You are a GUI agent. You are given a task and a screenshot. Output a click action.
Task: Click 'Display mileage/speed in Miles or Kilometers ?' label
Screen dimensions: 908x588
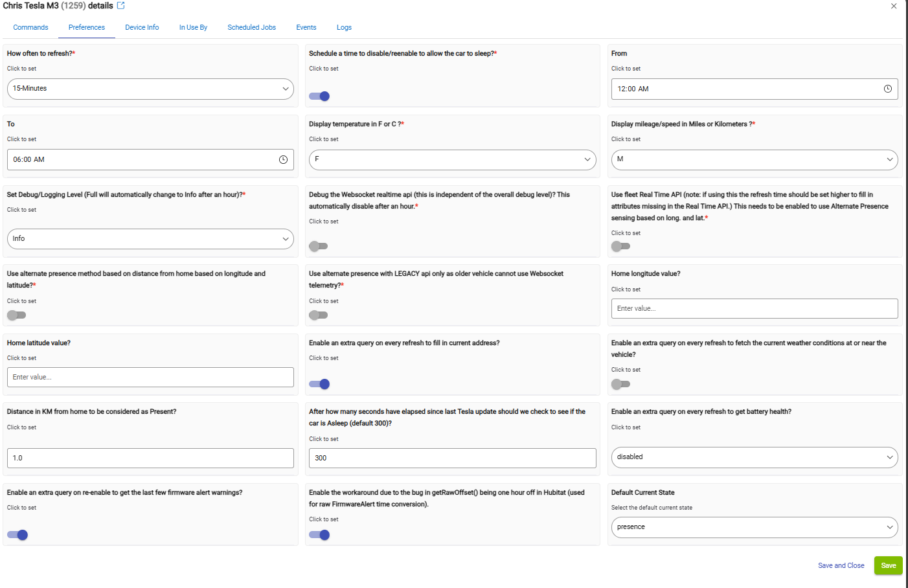pos(683,124)
